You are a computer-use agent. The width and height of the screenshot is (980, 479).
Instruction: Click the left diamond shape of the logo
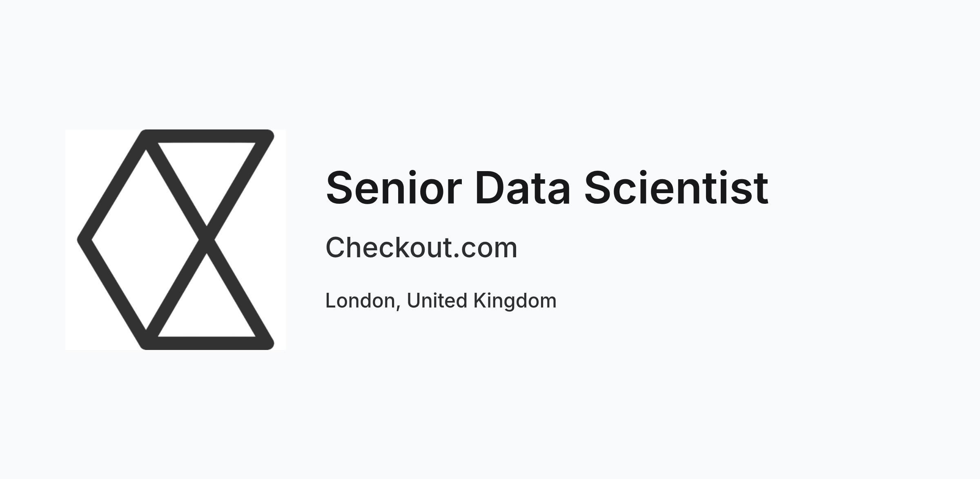pos(145,240)
